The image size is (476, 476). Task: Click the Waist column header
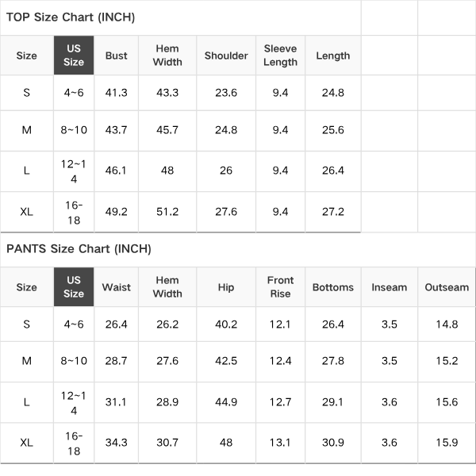coord(117,287)
